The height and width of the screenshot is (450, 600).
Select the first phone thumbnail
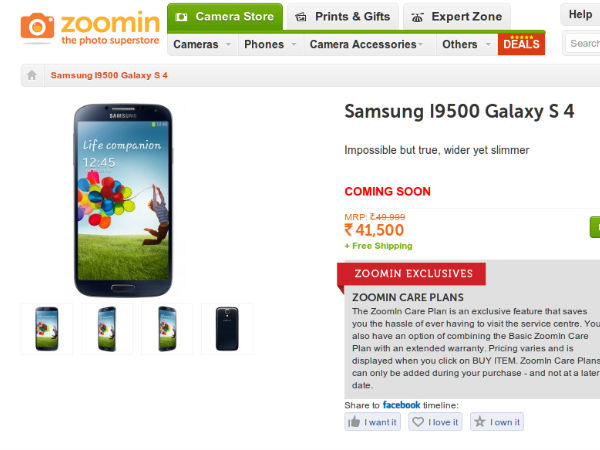pyautogui.click(x=46, y=329)
